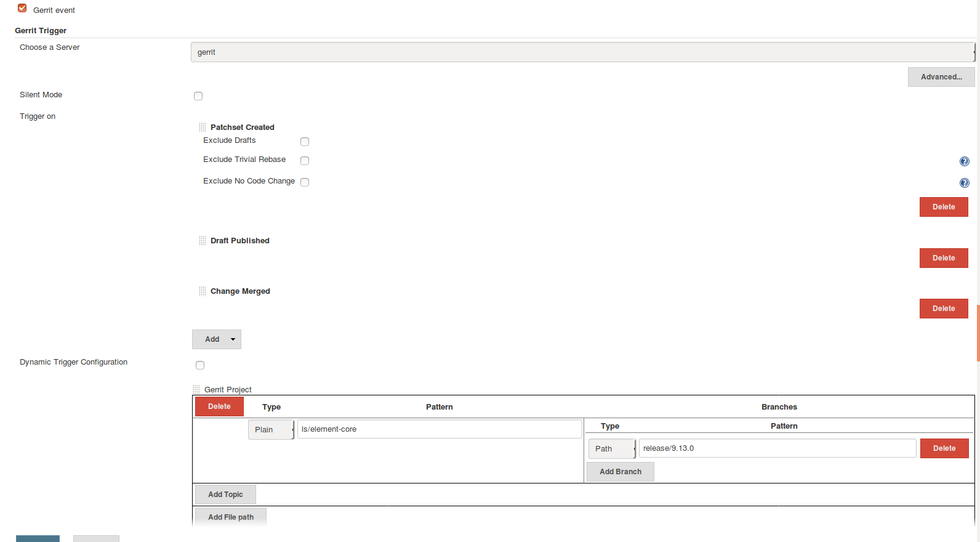The width and height of the screenshot is (980, 542).
Task: Enable Dynamic Trigger Configuration checkbox
Action: pos(200,365)
